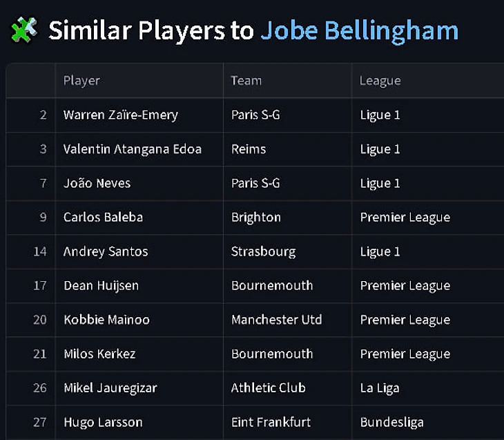Select the Bundesliga league cell
This screenshot has width=504, height=440.
[x=392, y=422]
